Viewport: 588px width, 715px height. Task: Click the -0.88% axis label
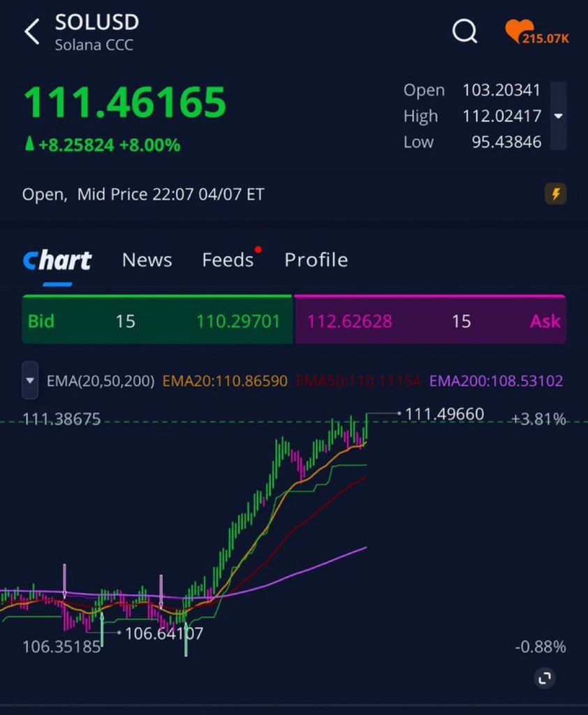click(541, 647)
